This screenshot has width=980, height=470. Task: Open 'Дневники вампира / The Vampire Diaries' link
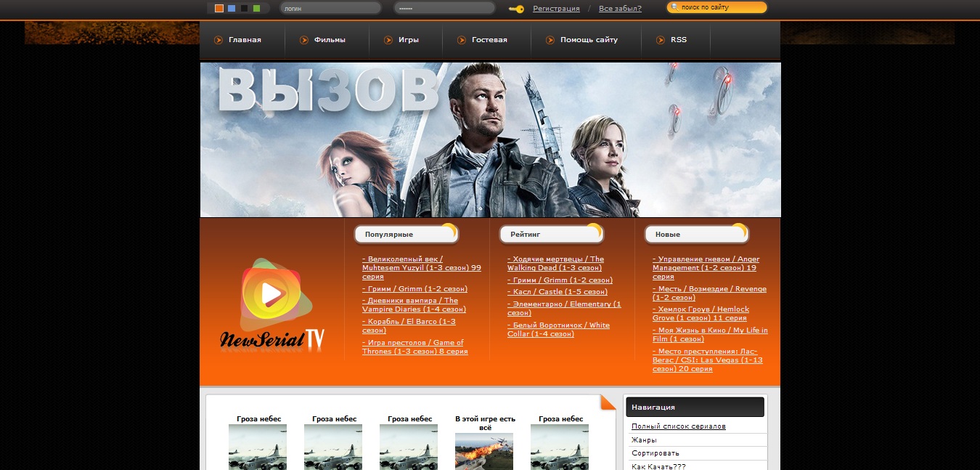click(414, 304)
